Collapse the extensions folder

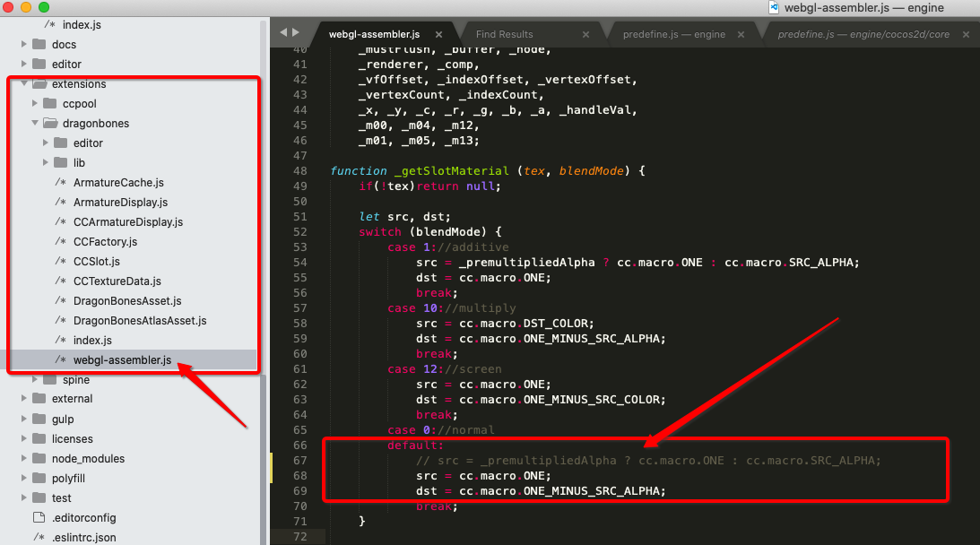click(x=23, y=84)
